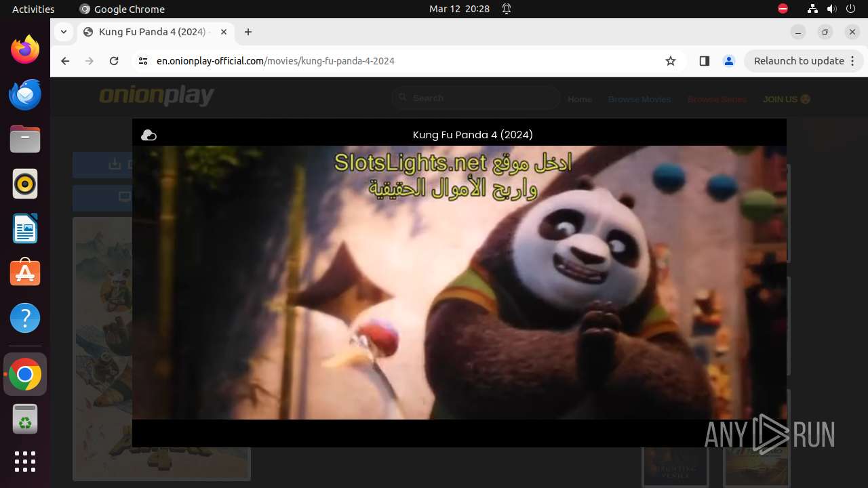Reload the current page

point(114,61)
